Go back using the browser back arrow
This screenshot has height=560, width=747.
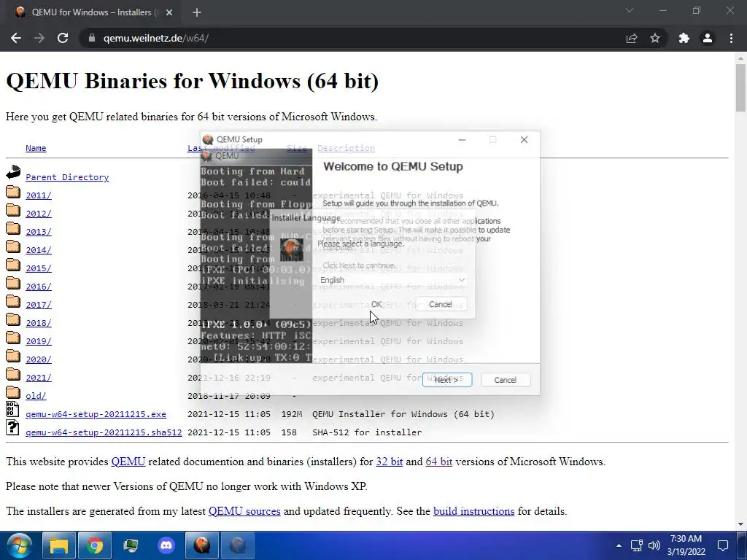click(16, 38)
